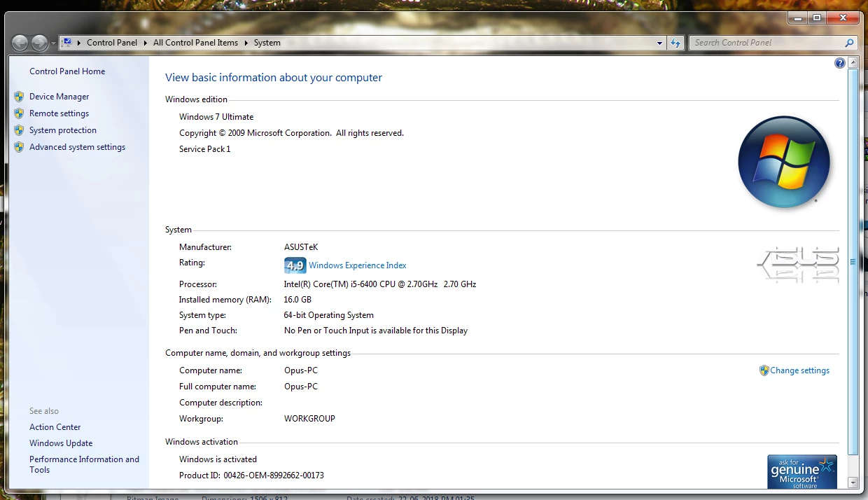Go back with the Back arrow button
This screenshot has height=500, width=868.
point(20,43)
